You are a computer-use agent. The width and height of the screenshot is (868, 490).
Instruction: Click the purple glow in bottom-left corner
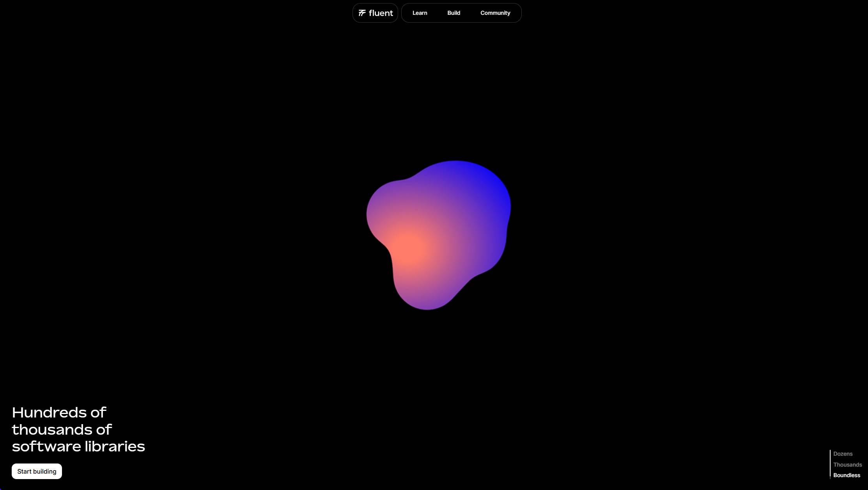click(x=1, y=488)
